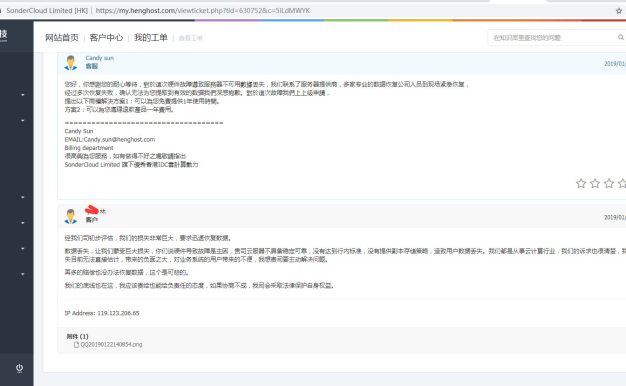Image resolution: width=626 pixels, height=386 pixels.
Task: Expand third sidebar menu chevron
Action: tap(22, 197)
